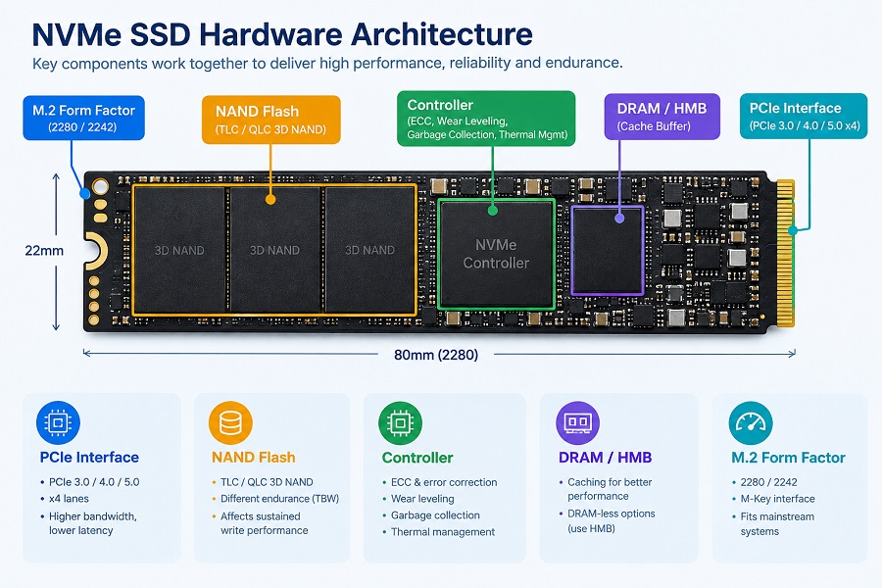Image resolution: width=882 pixels, height=588 pixels.
Task: Click the 'Wear leveling' bullet
Action: click(418, 499)
